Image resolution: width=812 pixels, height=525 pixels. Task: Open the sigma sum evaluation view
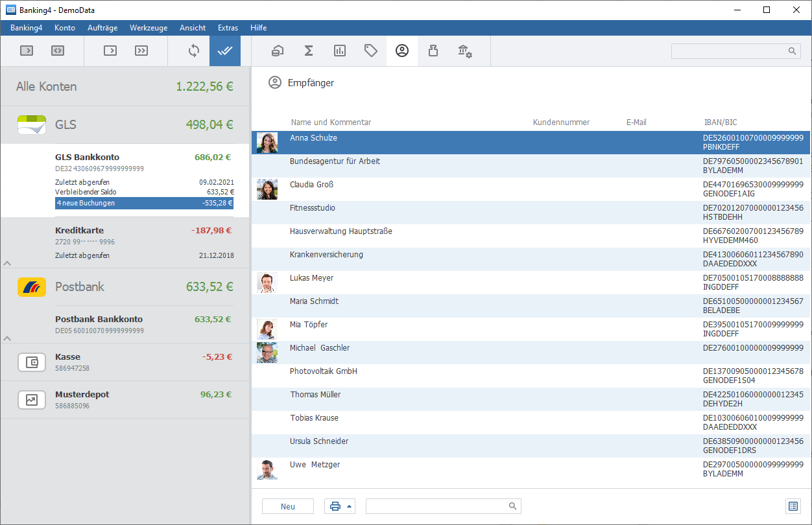coord(309,51)
